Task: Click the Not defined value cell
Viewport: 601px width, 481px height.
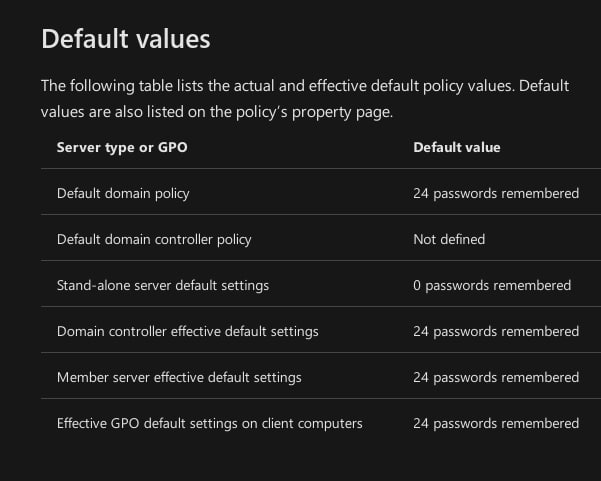Action: pos(449,240)
